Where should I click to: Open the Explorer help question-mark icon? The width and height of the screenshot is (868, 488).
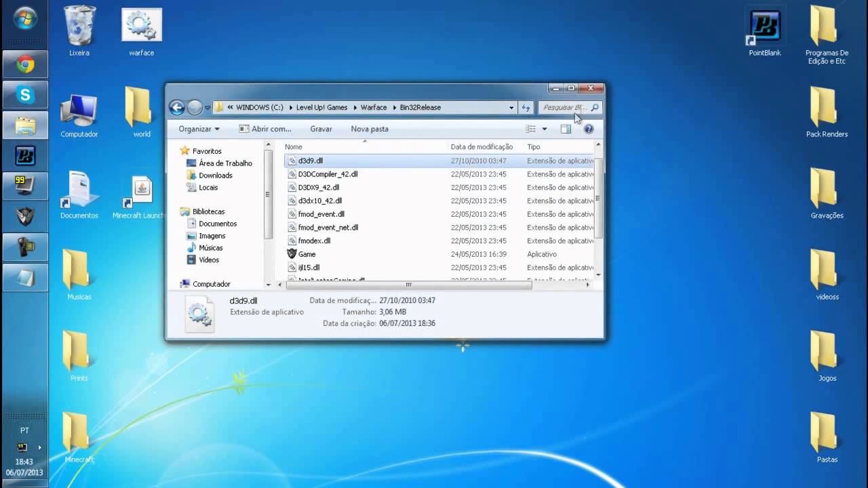click(x=589, y=129)
